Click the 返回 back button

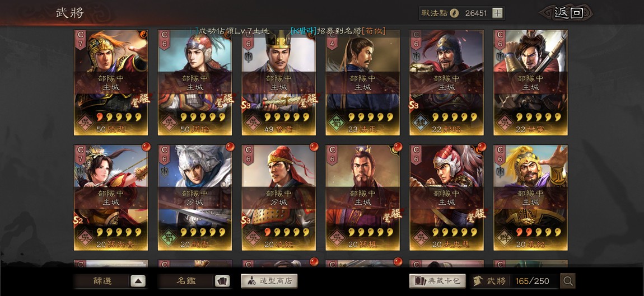568,13
